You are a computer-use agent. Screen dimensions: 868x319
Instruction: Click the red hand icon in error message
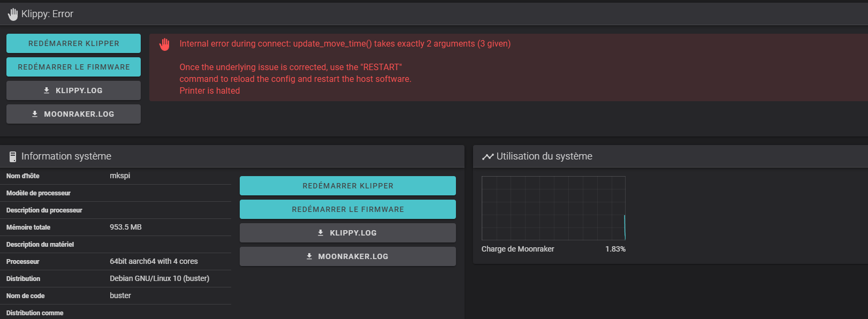pyautogui.click(x=165, y=44)
